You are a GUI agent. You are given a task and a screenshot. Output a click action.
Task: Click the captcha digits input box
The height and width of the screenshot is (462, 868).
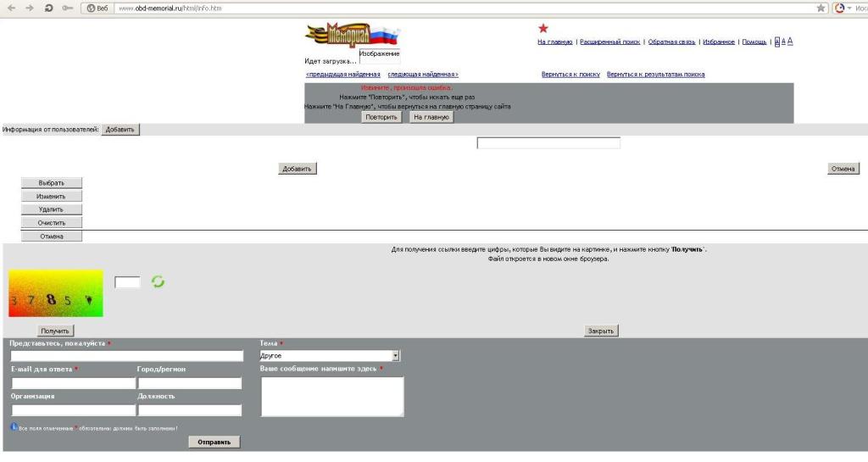click(x=127, y=282)
